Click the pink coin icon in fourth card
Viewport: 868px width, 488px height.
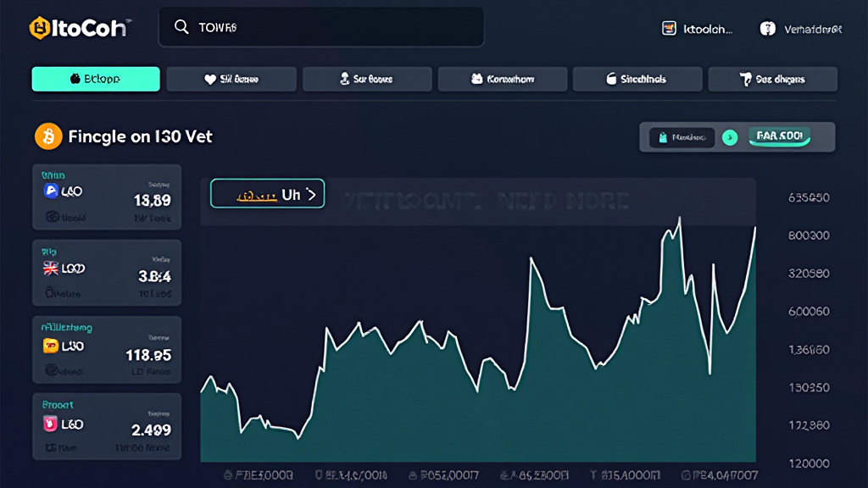(50, 422)
